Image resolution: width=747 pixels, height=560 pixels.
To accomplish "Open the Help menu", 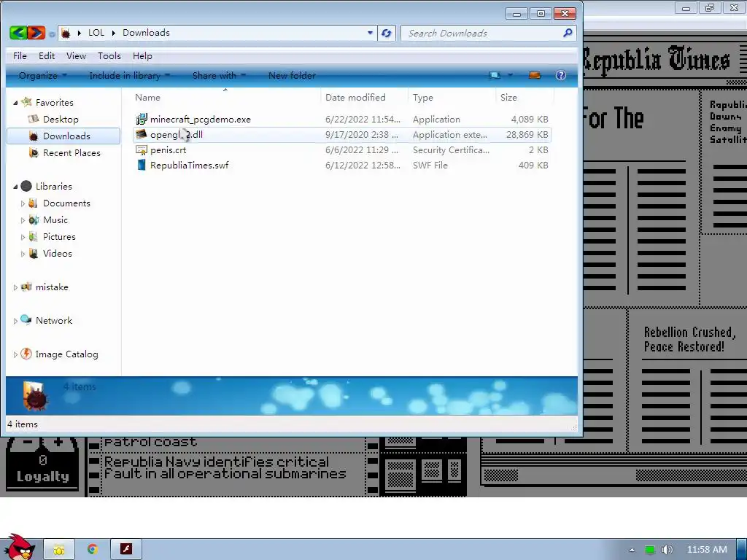I will [142, 56].
